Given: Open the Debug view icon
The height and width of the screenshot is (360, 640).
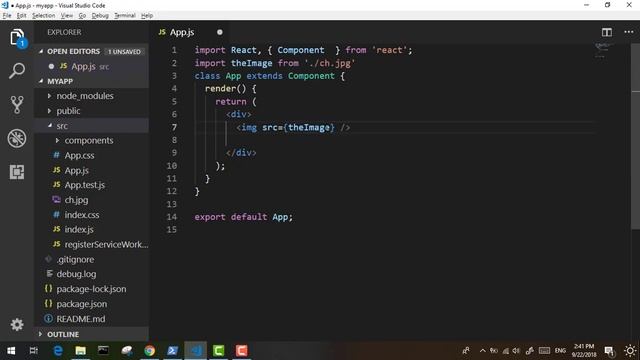Looking at the screenshot, I should point(17,138).
